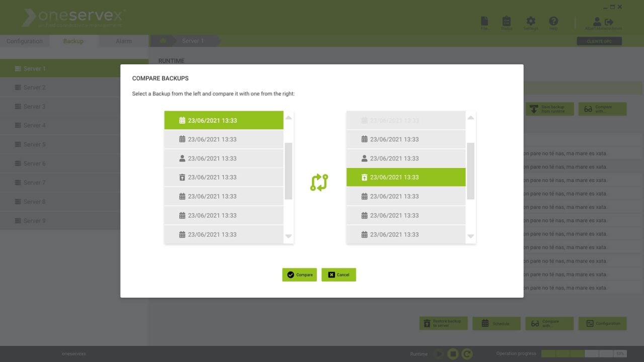Open the Status clipboard icon
Screen dimensions: 644x362
[507, 21]
